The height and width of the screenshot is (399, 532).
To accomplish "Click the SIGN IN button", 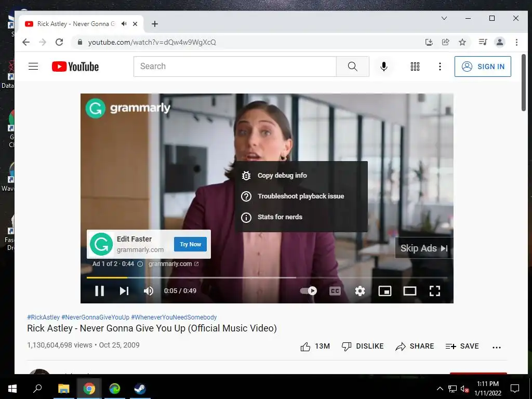I will tap(483, 66).
